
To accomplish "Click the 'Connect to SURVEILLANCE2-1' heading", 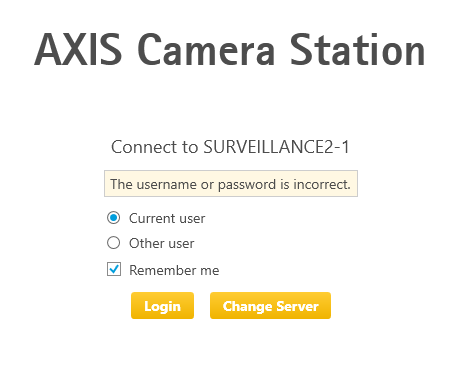I will (230, 147).
